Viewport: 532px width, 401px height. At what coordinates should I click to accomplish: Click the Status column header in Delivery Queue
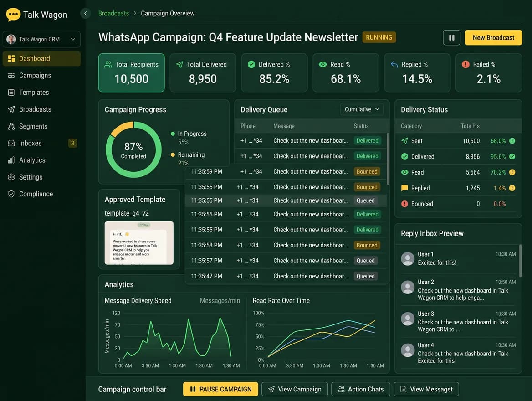(x=361, y=126)
